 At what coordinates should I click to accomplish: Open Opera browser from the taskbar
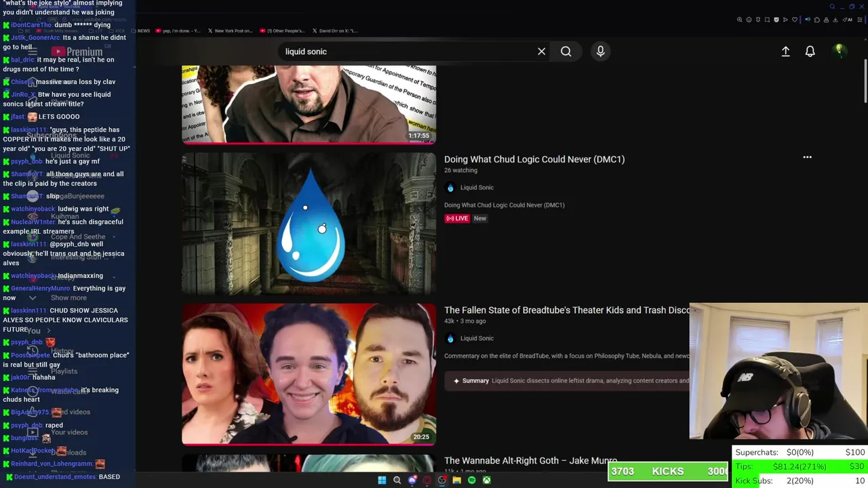coord(427,481)
